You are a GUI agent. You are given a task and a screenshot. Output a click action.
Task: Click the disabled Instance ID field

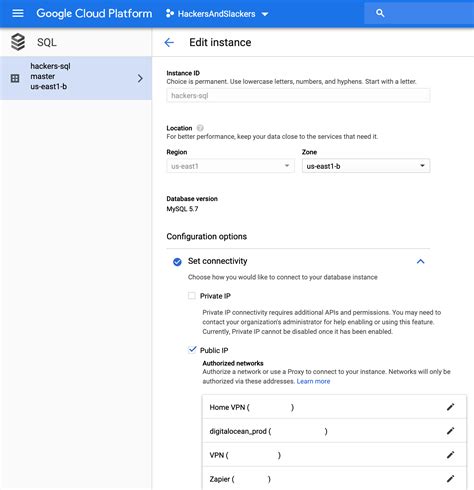click(x=298, y=96)
